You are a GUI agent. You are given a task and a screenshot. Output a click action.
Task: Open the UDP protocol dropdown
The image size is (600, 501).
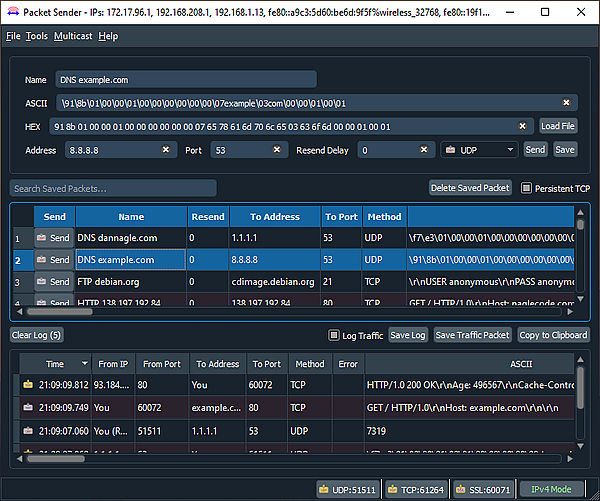(479, 150)
